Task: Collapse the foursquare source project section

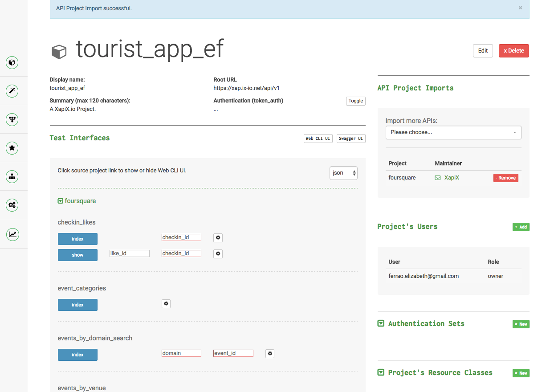Action: [60, 201]
